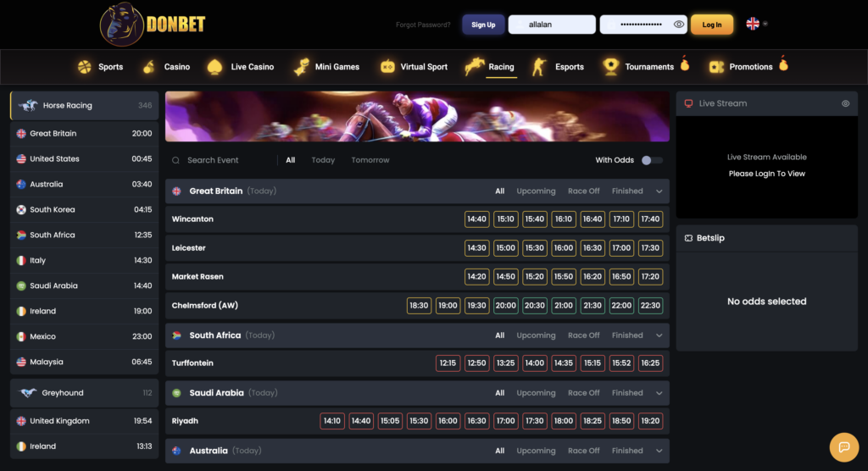The image size is (868, 471).
Task: Click the Esports player icon
Action: click(x=538, y=67)
